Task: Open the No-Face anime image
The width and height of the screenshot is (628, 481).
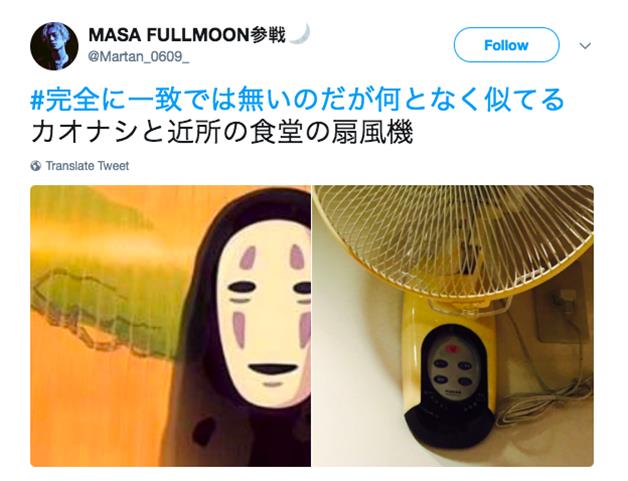Action: pyautogui.click(x=171, y=326)
